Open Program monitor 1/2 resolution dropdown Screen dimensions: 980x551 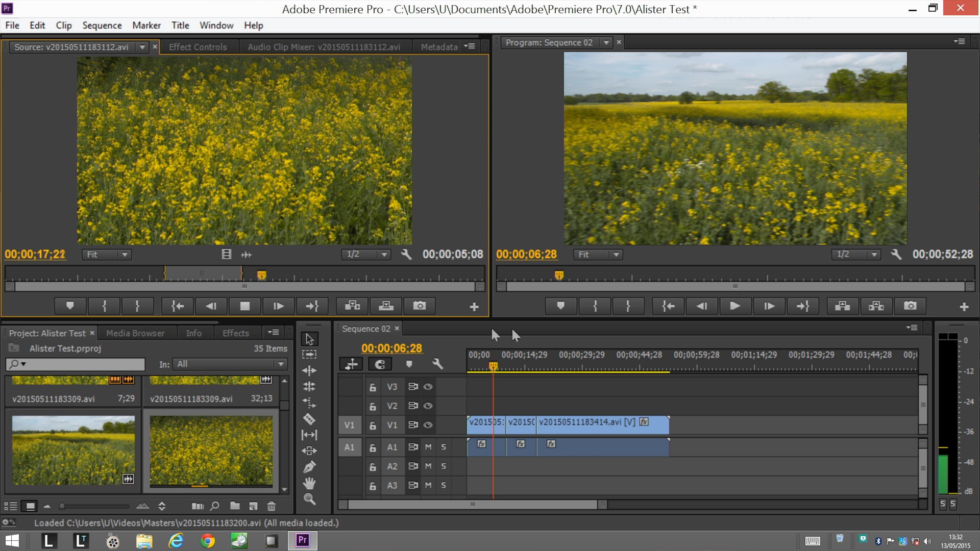[x=856, y=254]
